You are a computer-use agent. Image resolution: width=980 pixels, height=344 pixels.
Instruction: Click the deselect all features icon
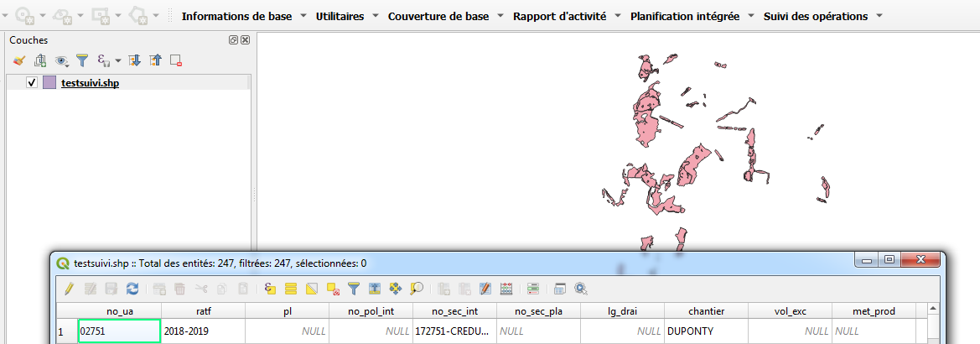(x=333, y=289)
